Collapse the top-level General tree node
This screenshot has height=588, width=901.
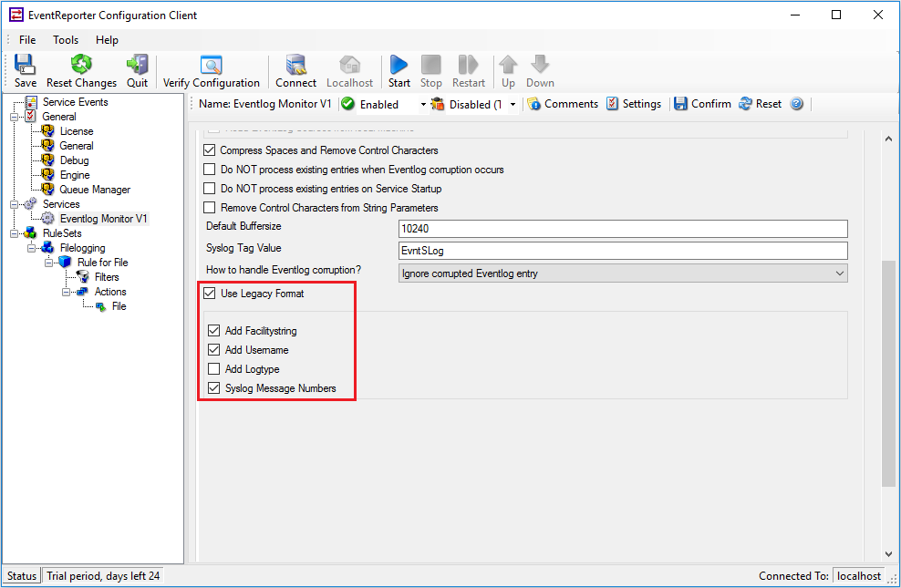(x=14, y=117)
